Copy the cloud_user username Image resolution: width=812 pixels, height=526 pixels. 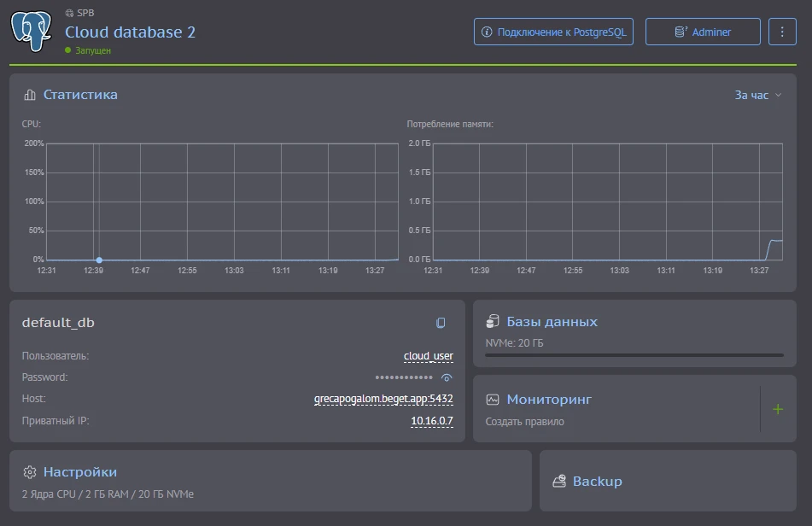pos(429,356)
